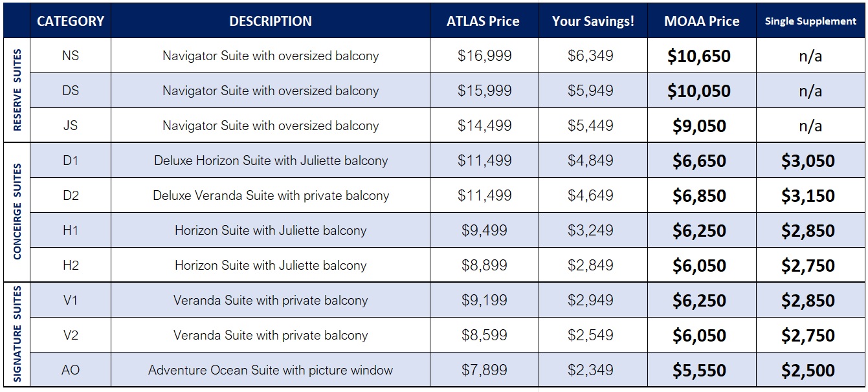The width and height of the screenshot is (868, 392).
Task: Click the DS category cell
Action: coord(71,91)
